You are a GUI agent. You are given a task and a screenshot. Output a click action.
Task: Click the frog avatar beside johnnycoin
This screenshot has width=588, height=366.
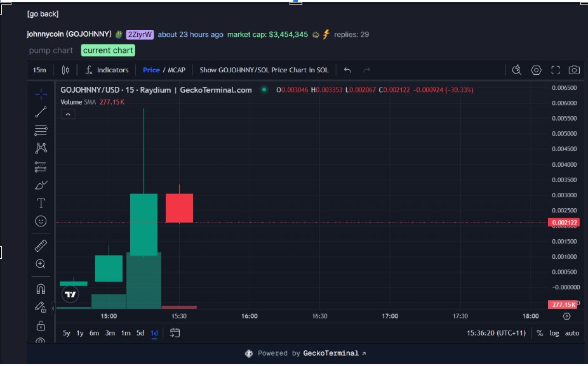click(x=119, y=34)
